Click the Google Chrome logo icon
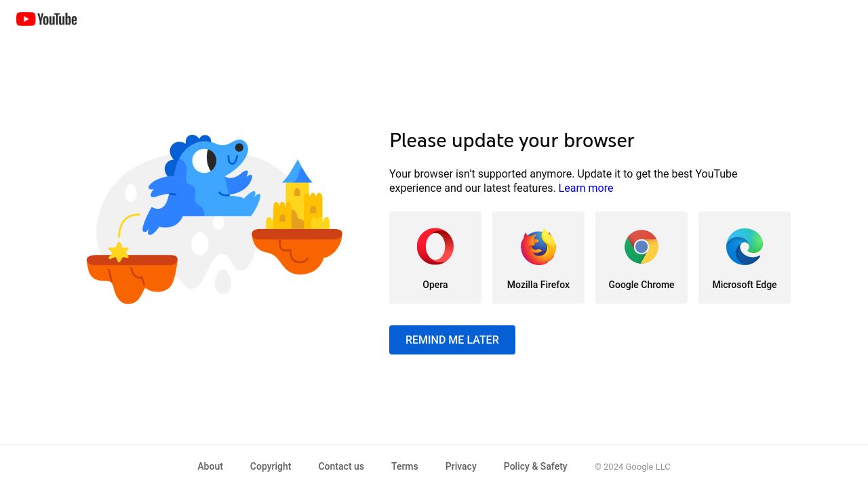868x488 pixels. coord(642,247)
